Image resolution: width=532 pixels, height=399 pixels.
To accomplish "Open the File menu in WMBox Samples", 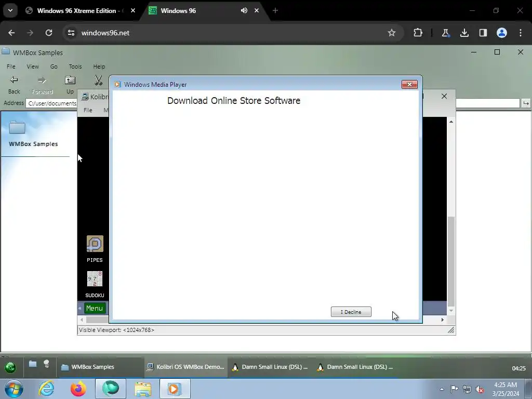I will click(11, 66).
